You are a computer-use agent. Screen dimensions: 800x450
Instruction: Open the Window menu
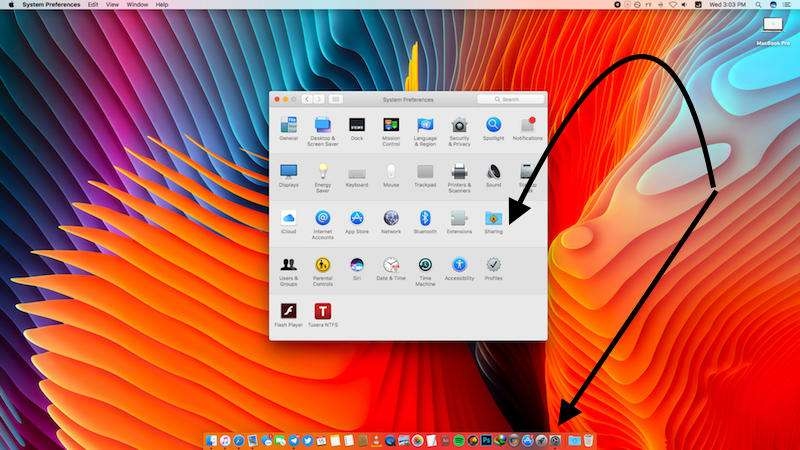pyautogui.click(x=137, y=5)
